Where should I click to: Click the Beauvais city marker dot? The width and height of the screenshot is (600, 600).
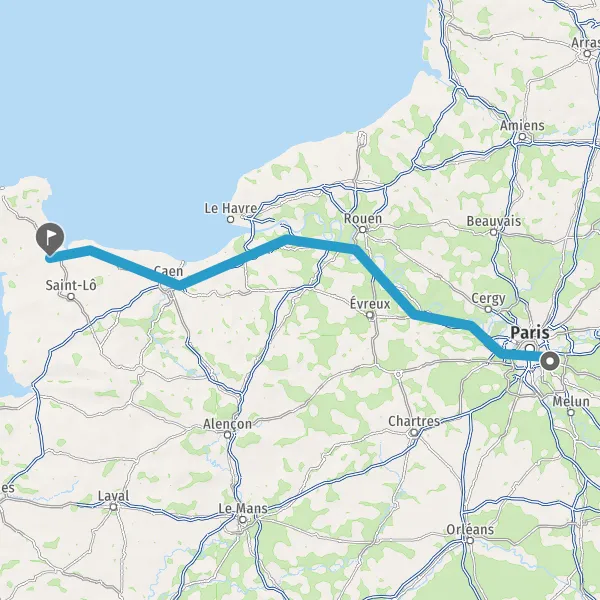pyautogui.click(x=494, y=232)
